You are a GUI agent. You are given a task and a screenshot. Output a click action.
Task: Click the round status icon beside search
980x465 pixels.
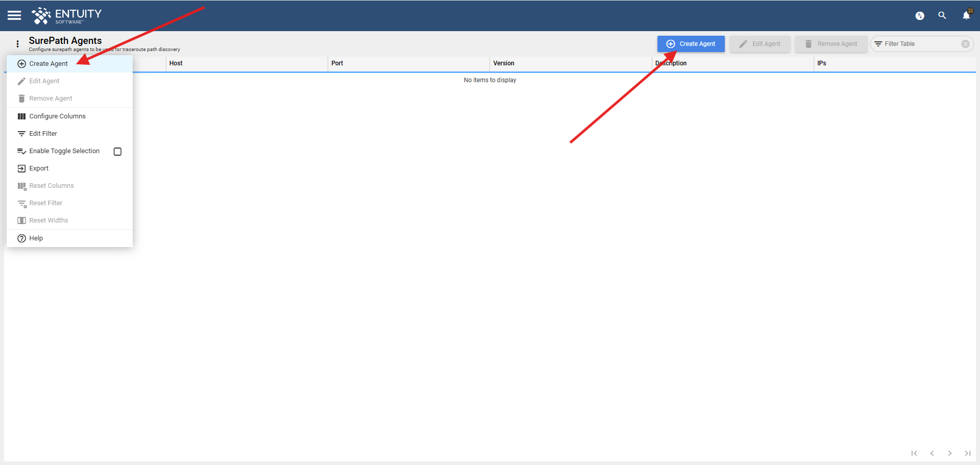[920, 16]
